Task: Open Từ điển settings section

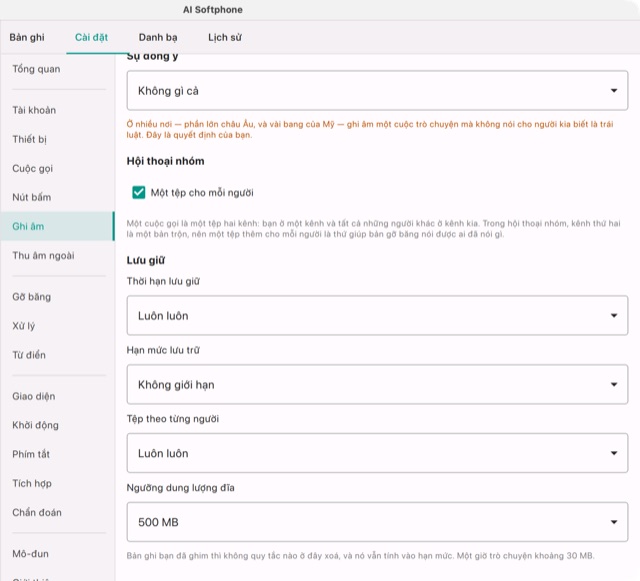Action: click(x=58, y=355)
